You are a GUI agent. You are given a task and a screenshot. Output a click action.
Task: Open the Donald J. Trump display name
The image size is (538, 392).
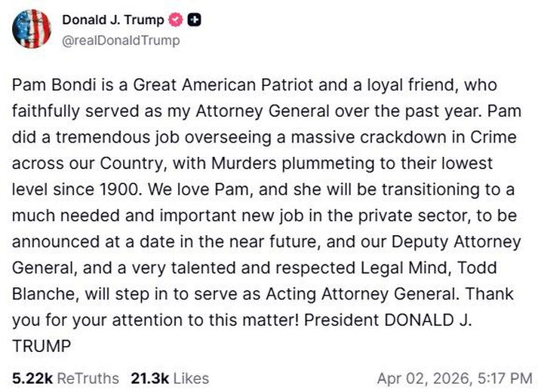(x=112, y=20)
